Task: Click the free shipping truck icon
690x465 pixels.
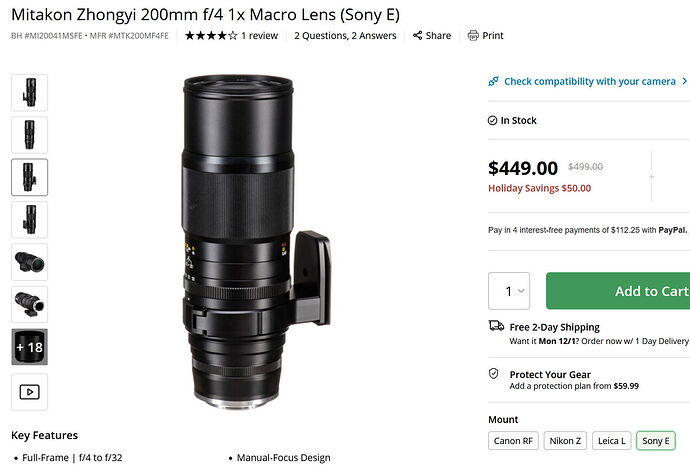Action: [x=495, y=327]
